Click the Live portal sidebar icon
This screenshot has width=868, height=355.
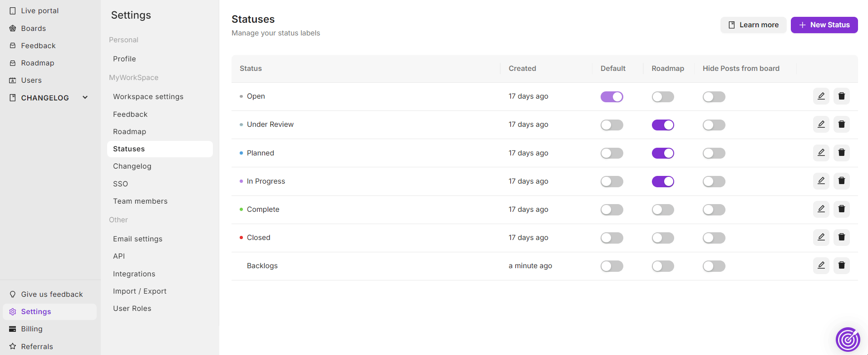(x=13, y=10)
